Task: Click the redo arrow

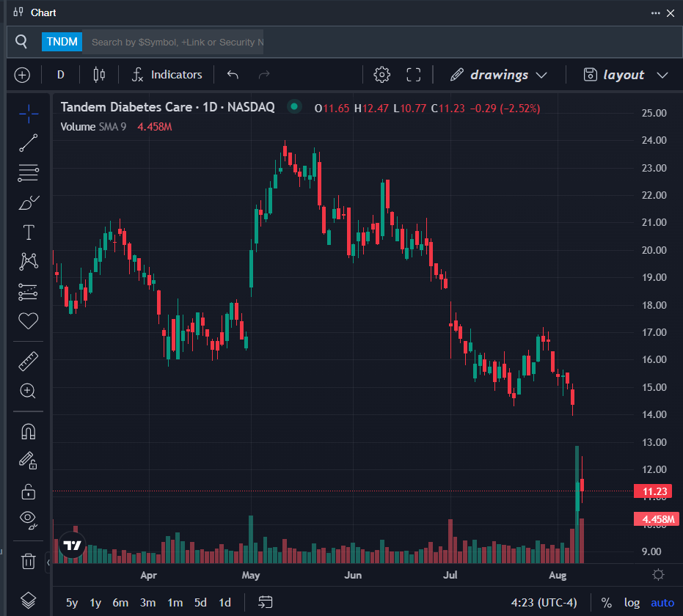Action: 264,75
